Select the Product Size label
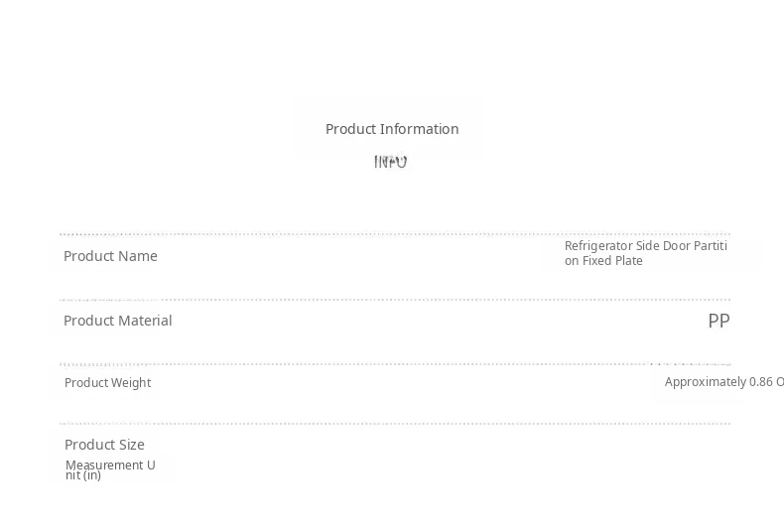This screenshot has width=784, height=532. coord(104,445)
